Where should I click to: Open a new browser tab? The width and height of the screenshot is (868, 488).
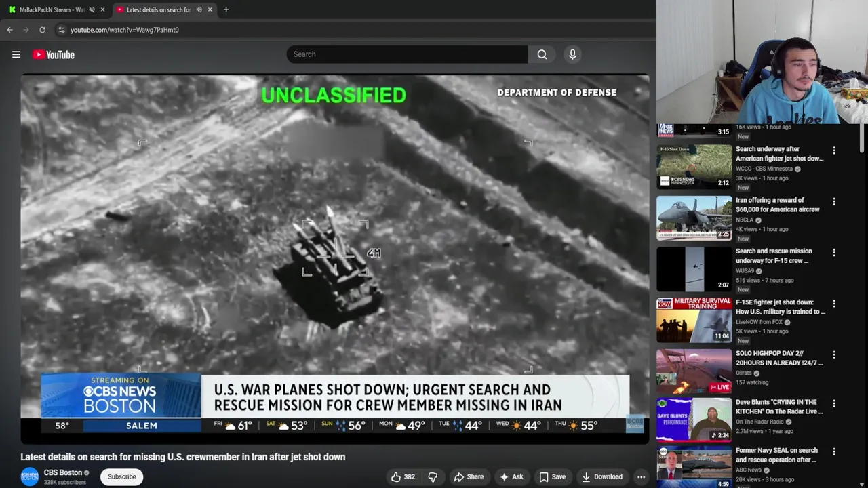pyautogui.click(x=226, y=9)
